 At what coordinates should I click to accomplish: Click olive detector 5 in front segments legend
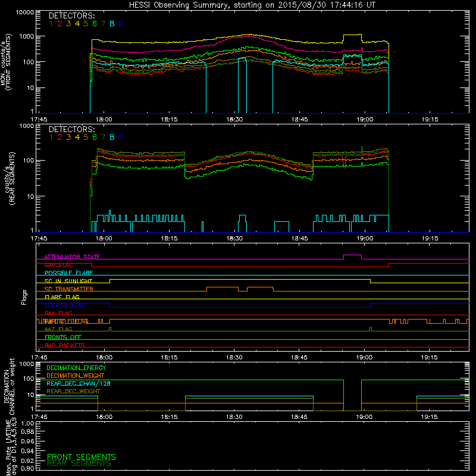pyautogui.click(x=86, y=24)
